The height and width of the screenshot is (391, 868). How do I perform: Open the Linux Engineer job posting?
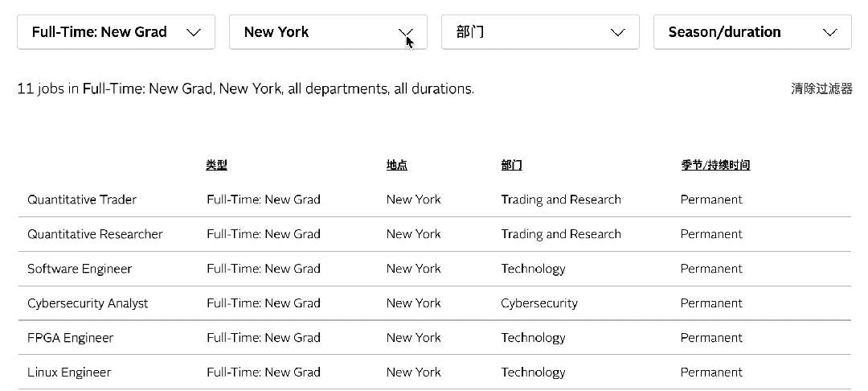[69, 372]
